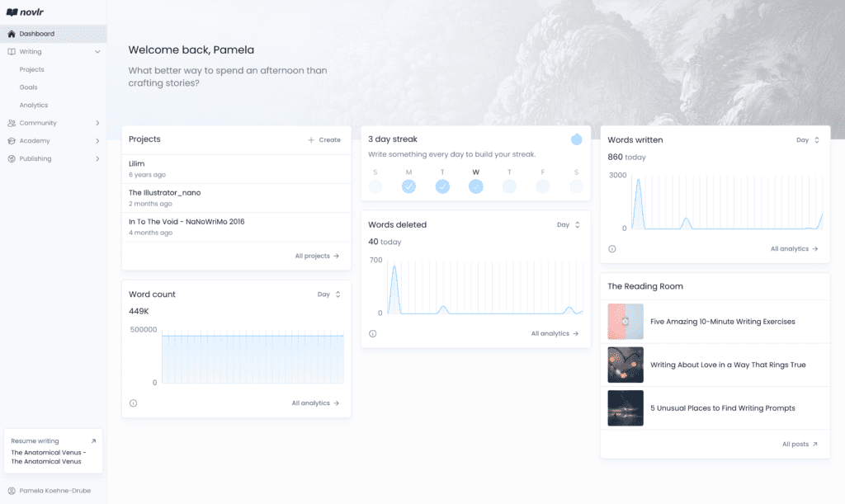Viewport: 845px width, 504px height.
Task: Select the Publishing sidebar item
Action: pos(54,158)
